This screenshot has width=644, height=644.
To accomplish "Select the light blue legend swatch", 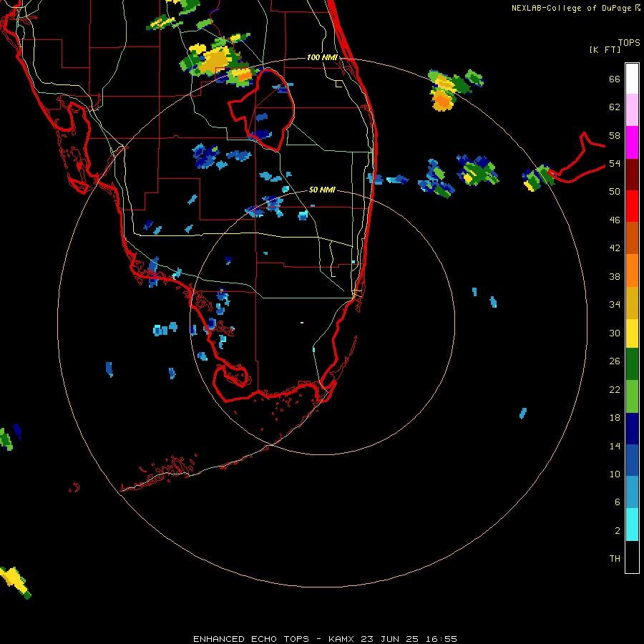I will pyautogui.click(x=632, y=492).
